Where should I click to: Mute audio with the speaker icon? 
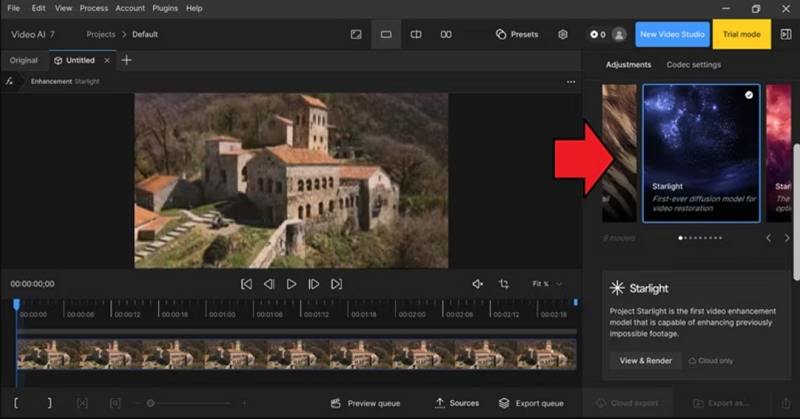pyautogui.click(x=478, y=284)
